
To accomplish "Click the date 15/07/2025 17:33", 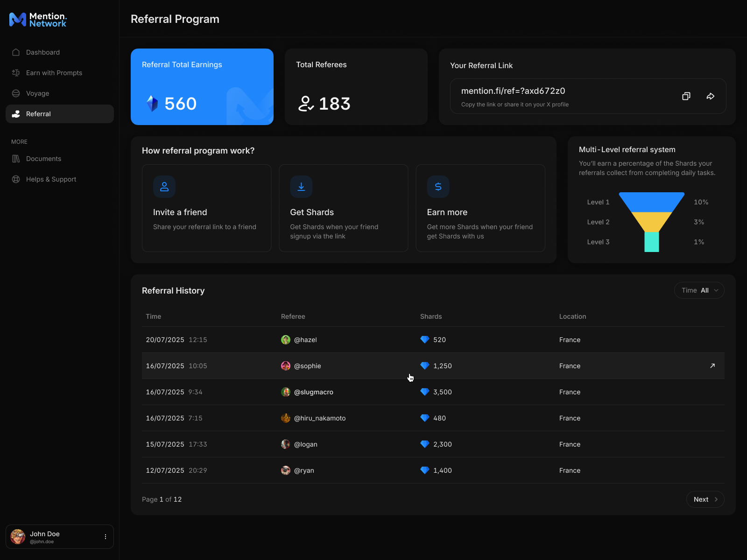I will (x=176, y=444).
